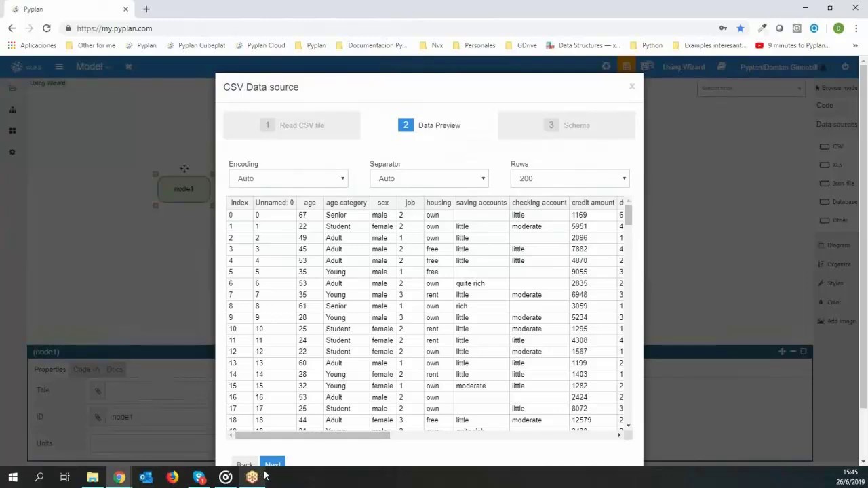The image size is (868, 488).
Task: Bookmark page with the star icon
Action: coord(741,28)
